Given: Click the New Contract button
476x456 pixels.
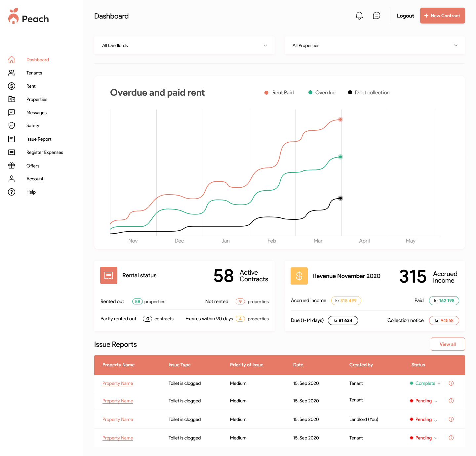Looking at the screenshot, I should click(x=442, y=16).
